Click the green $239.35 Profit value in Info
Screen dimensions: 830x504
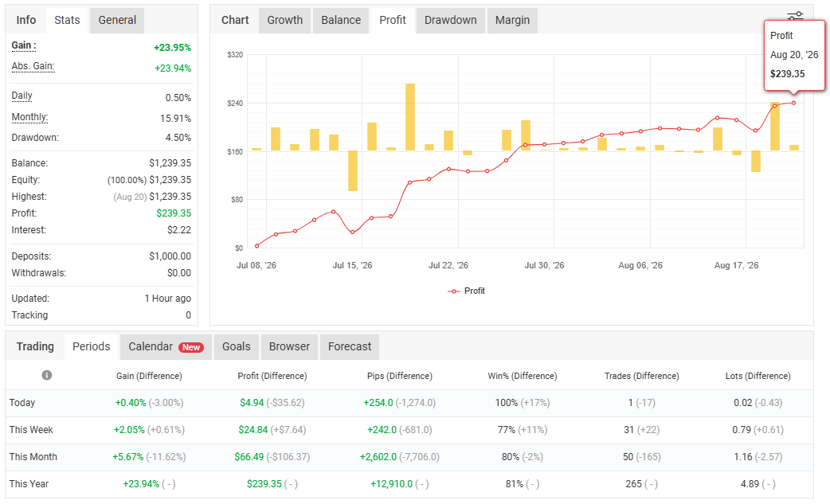pos(174,213)
